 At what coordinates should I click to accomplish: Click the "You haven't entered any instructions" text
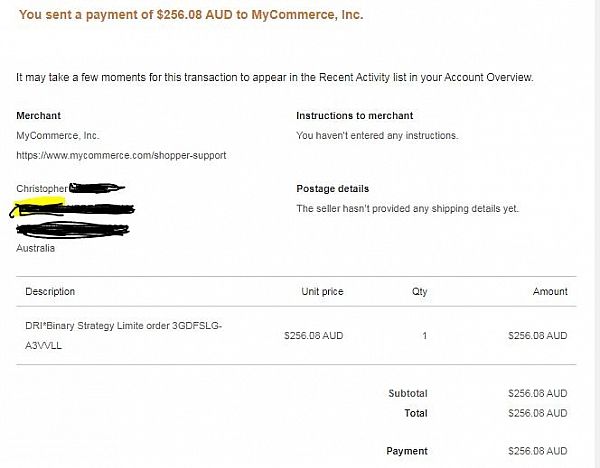click(377, 135)
